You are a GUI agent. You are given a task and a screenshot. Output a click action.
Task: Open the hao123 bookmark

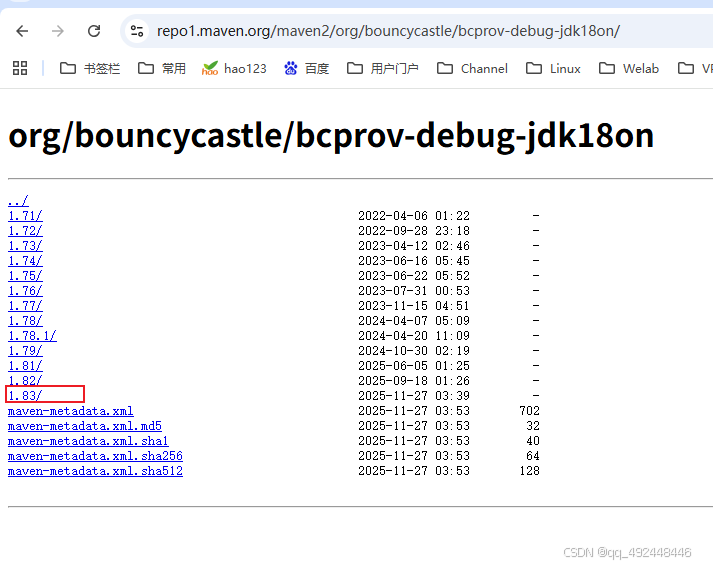(x=234, y=69)
